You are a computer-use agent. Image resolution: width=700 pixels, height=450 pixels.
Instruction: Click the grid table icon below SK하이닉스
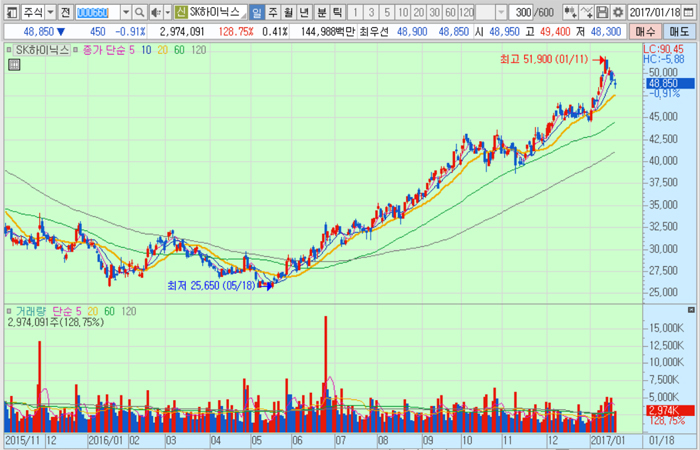[13, 65]
